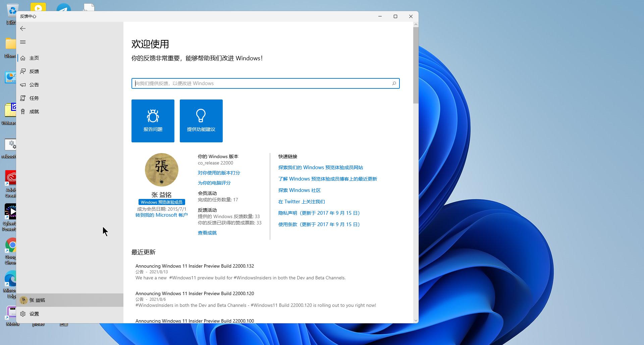Open the 主页 home navigation item
The width and height of the screenshot is (644, 345).
click(x=70, y=58)
